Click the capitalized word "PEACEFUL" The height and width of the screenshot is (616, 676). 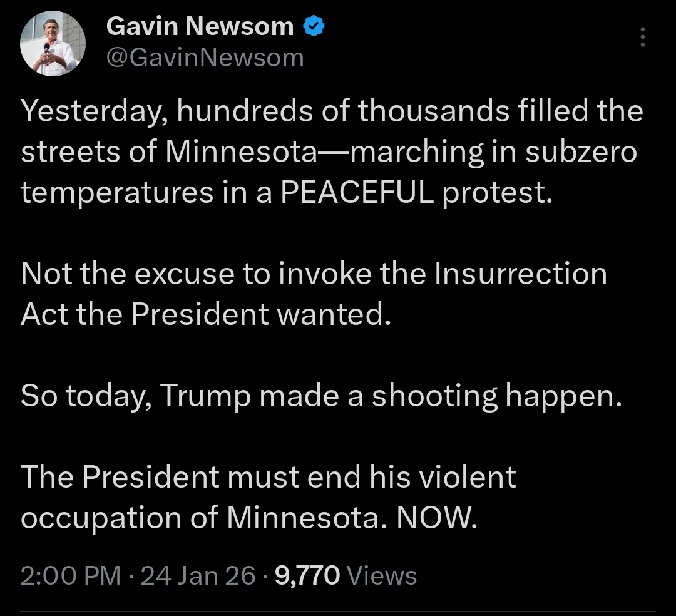[x=356, y=193]
